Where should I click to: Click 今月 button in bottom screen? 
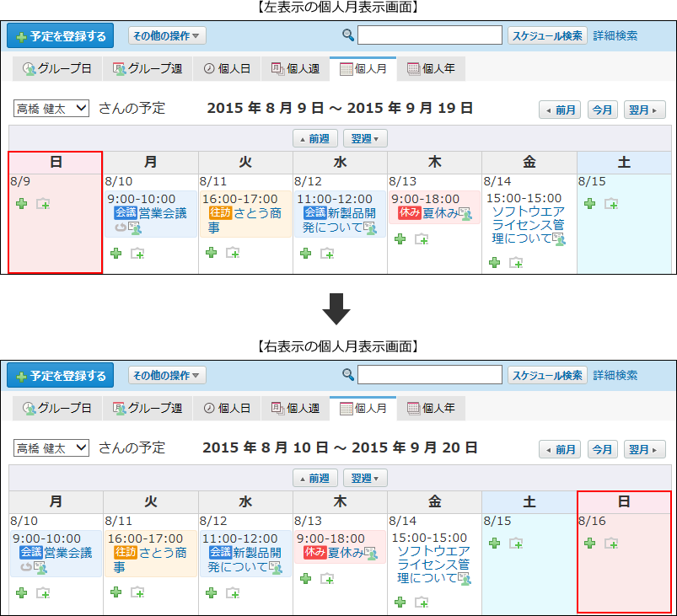[x=602, y=449]
